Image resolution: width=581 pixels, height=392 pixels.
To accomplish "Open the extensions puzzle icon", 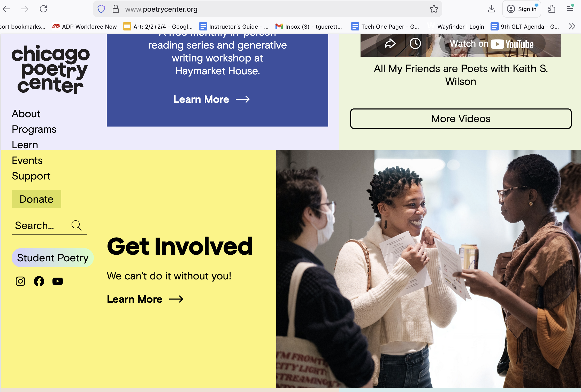I will click(x=552, y=9).
